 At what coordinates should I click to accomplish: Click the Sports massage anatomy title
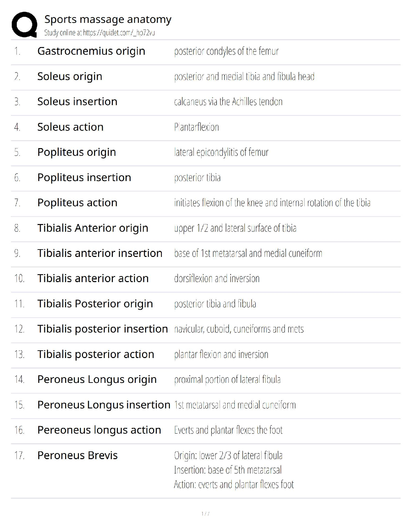108,19
